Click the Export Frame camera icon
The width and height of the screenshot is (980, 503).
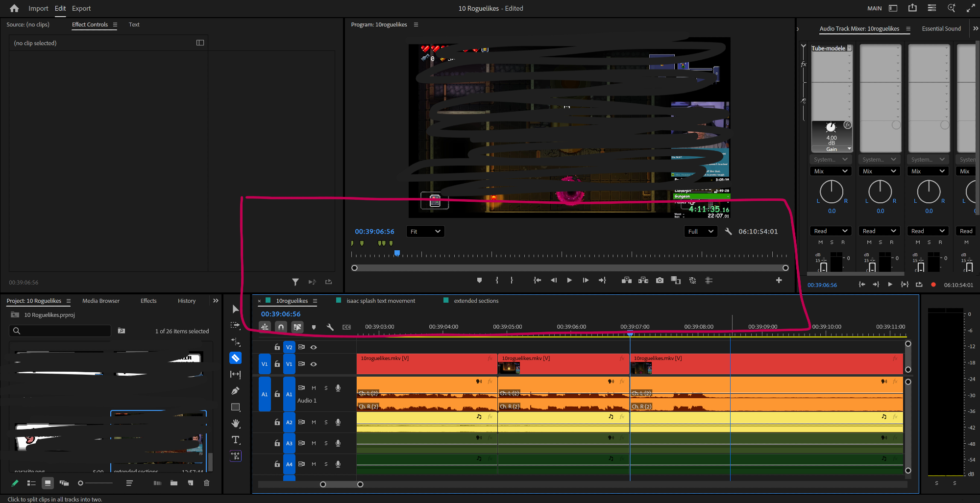click(x=660, y=280)
